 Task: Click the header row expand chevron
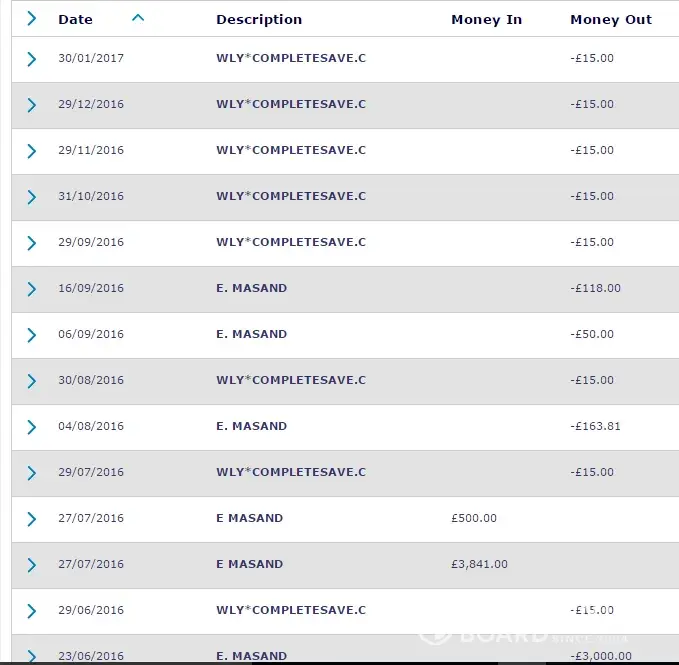click(32, 18)
